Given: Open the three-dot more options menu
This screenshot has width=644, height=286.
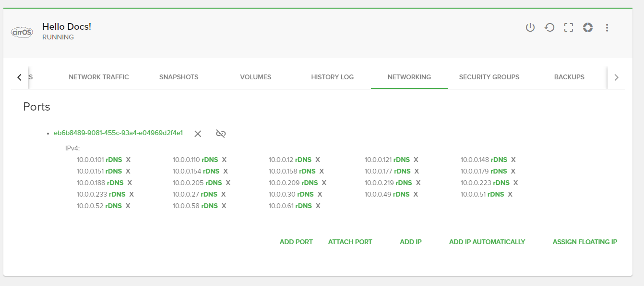Looking at the screenshot, I should pyautogui.click(x=607, y=27).
